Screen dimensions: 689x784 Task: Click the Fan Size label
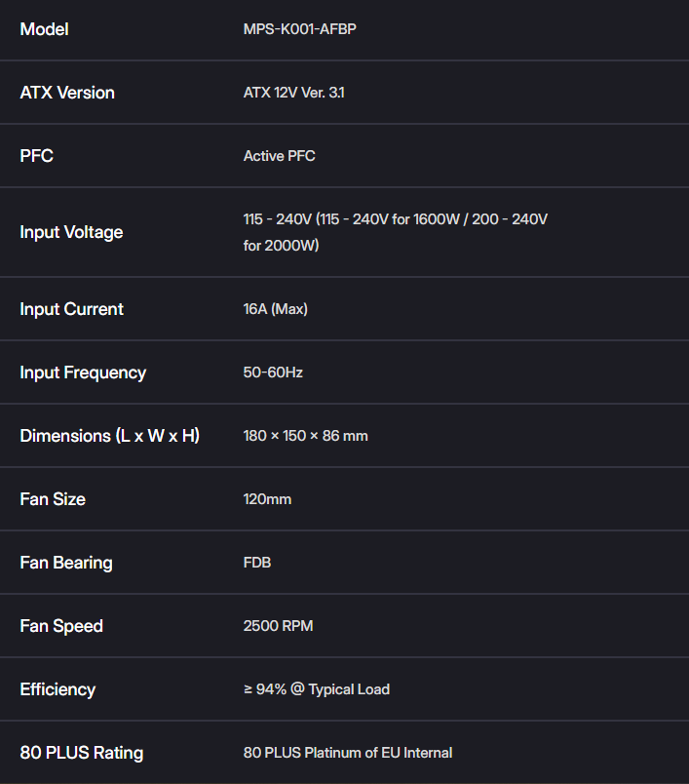coord(53,499)
